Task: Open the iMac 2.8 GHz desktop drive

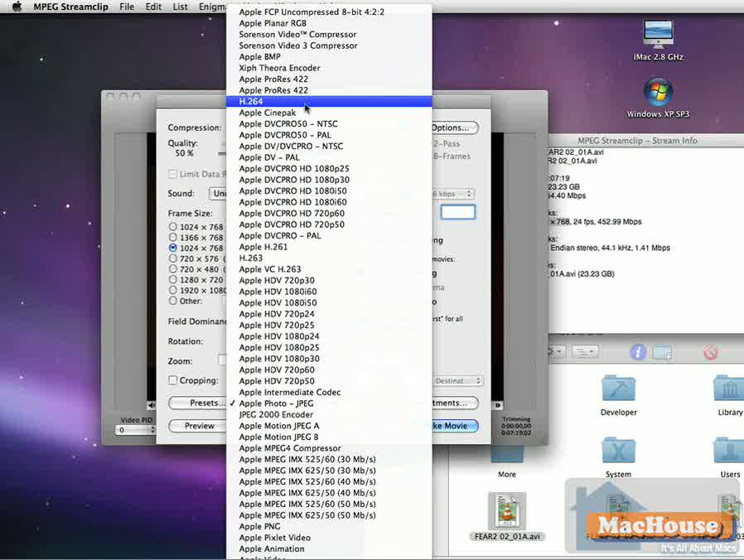Action: (x=658, y=34)
